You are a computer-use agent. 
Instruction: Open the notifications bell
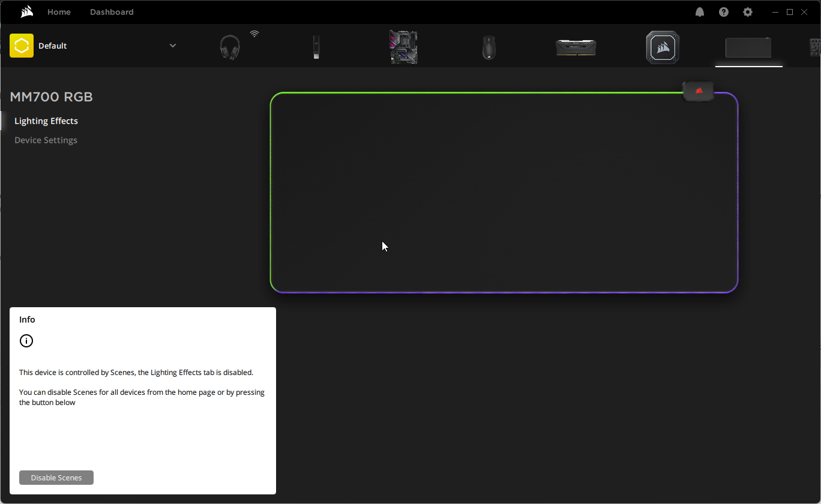(x=700, y=12)
